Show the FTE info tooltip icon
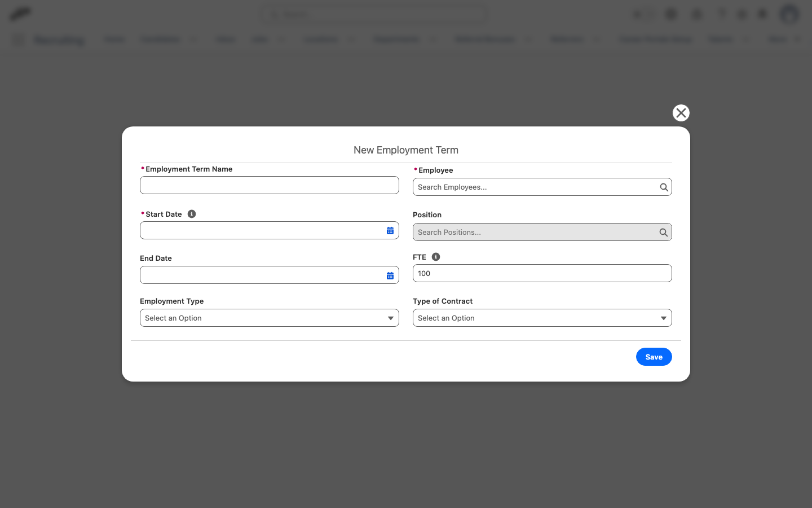Image resolution: width=812 pixels, height=508 pixels. [436, 257]
